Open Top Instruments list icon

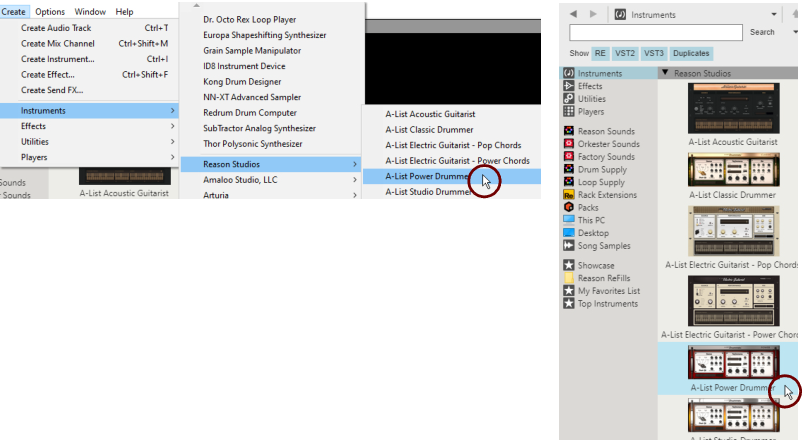[568, 303]
